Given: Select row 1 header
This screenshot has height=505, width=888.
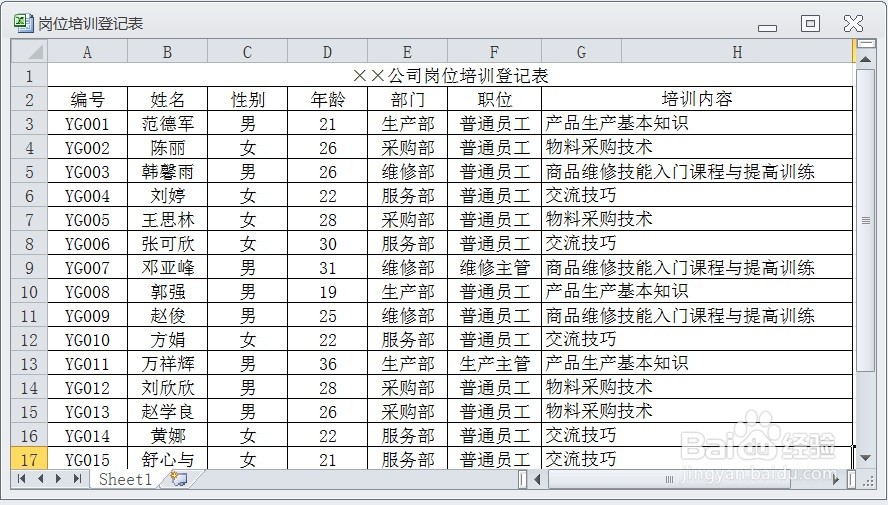Looking at the screenshot, I should tap(29, 75).
